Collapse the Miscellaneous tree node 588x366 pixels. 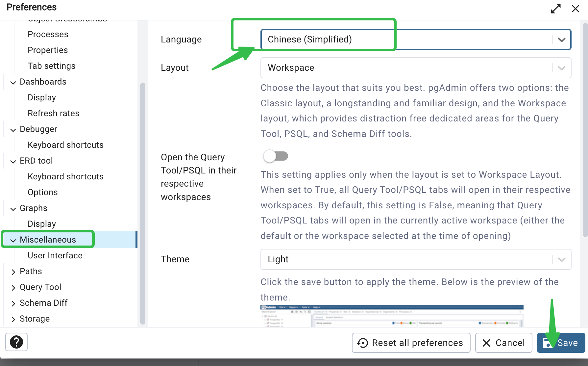pos(13,240)
